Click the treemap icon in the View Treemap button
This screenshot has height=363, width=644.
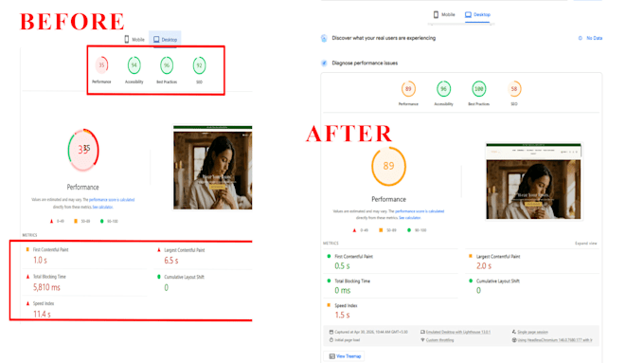pos(331,356)
